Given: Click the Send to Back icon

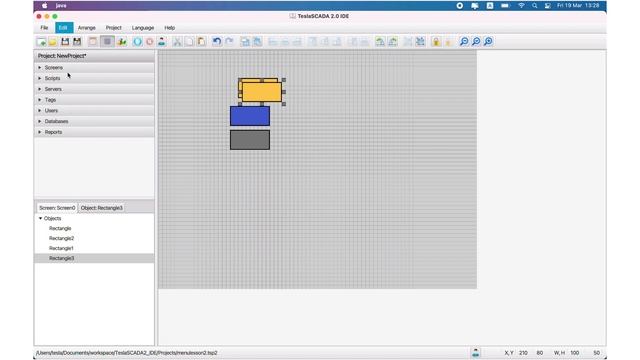Looking at the screenshot, I should [x=257, y=42].
